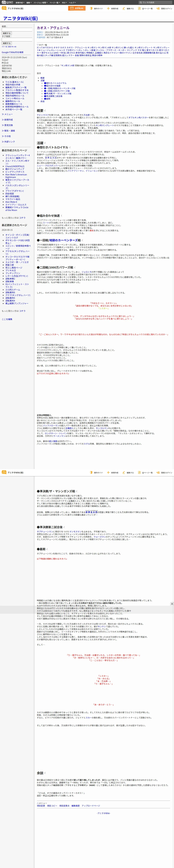Click the plus icon of 新規作成 beside 簡易版
174x868 pixels.
[108, 8]
